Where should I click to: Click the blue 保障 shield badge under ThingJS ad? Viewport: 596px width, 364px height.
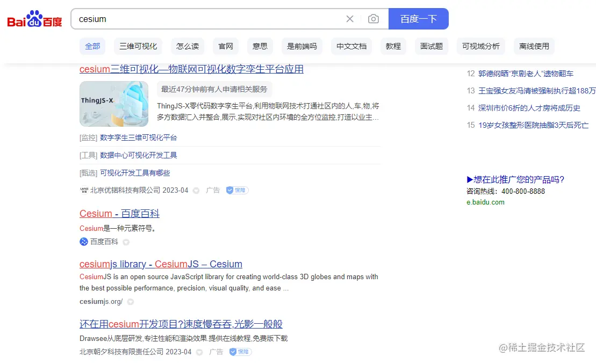237,190
